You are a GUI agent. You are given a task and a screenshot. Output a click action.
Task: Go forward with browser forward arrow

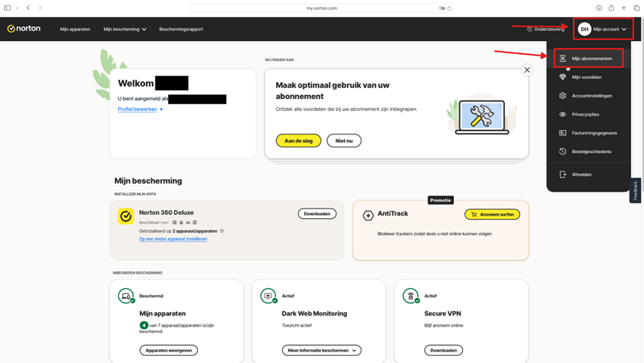(x=39, y=8)
